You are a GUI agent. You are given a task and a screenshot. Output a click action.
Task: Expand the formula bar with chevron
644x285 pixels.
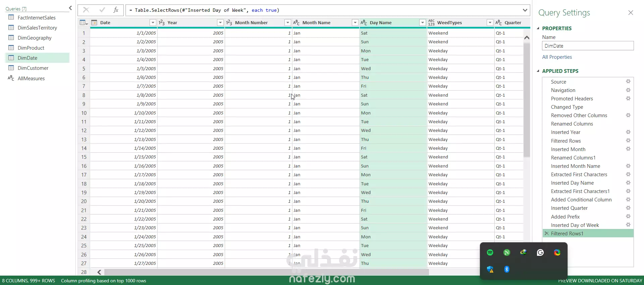525,10
